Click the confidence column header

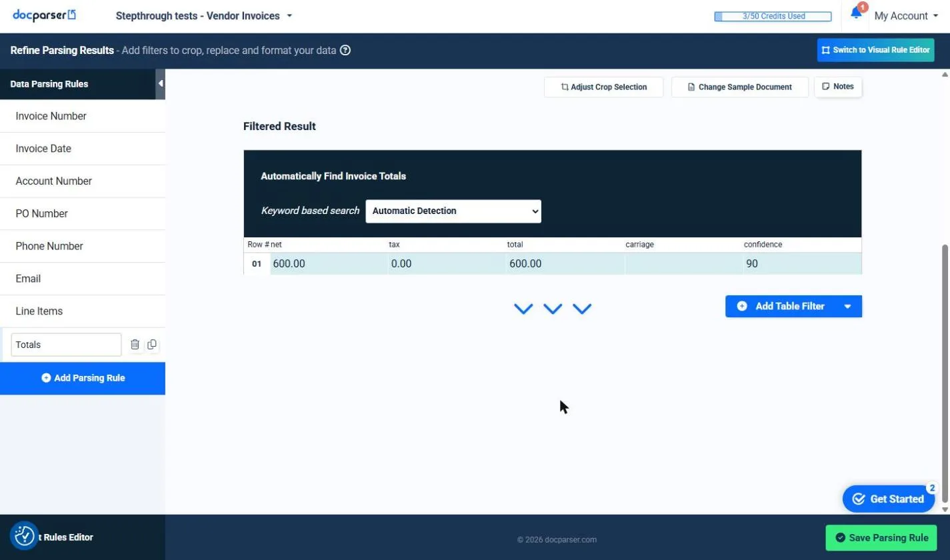[x=763, y=245]
